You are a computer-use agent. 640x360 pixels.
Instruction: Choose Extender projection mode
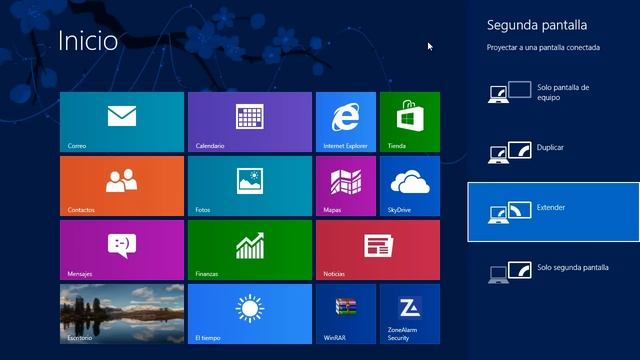(553, 212)
